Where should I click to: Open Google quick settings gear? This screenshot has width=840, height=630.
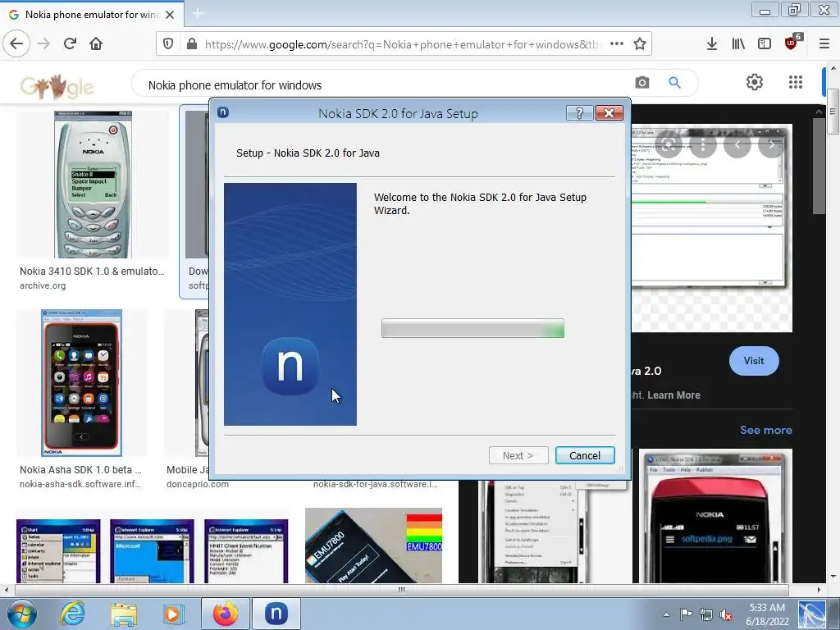point(755,82)
